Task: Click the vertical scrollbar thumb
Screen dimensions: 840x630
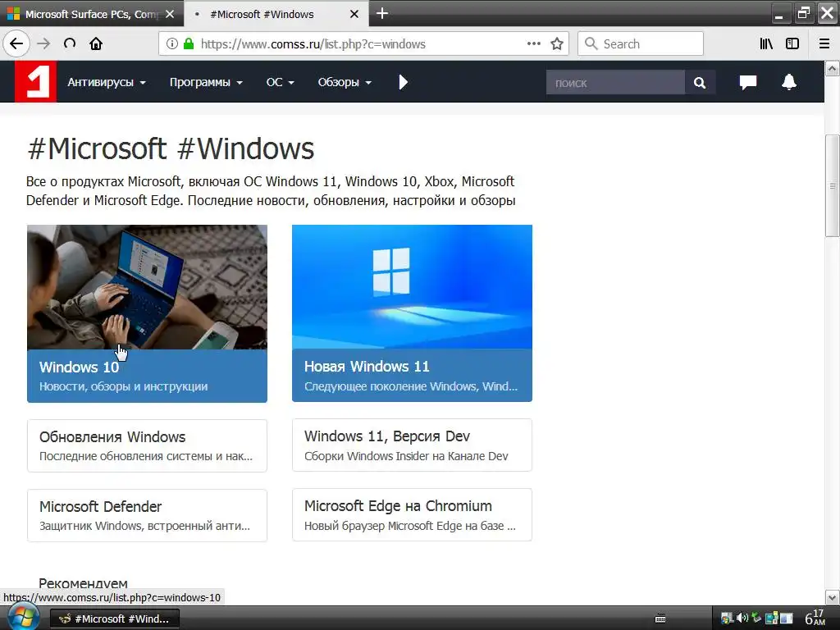Action: (x=832, y=185)
